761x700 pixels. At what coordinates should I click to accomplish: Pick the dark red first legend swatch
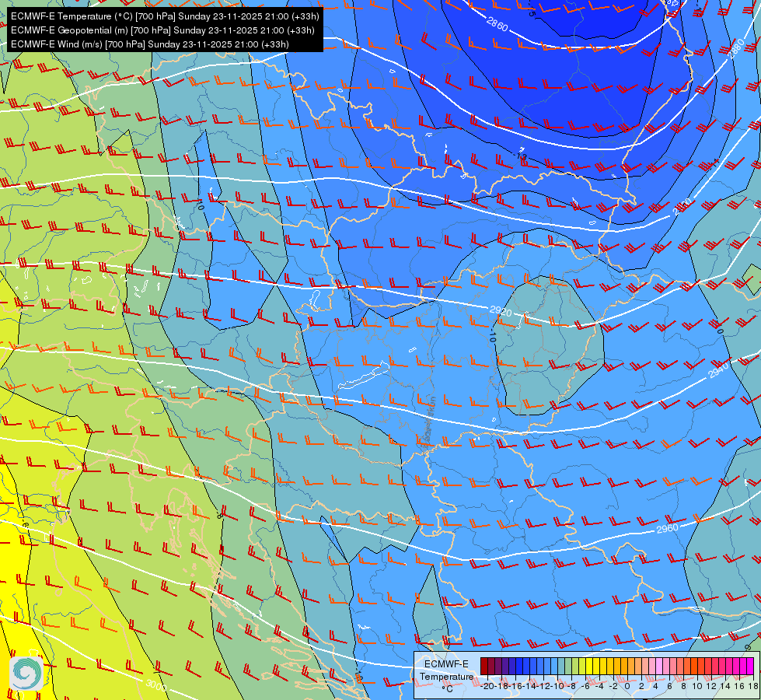(483, 666)
